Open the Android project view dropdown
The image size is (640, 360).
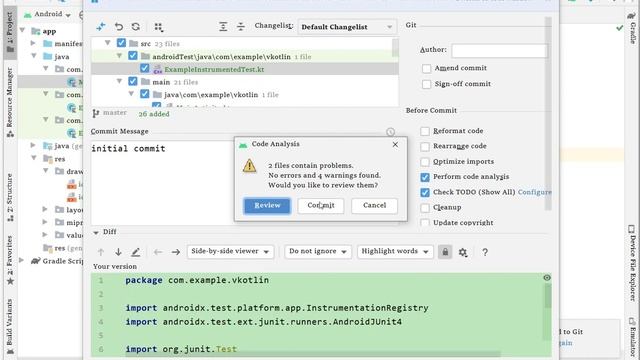point(47,14)
